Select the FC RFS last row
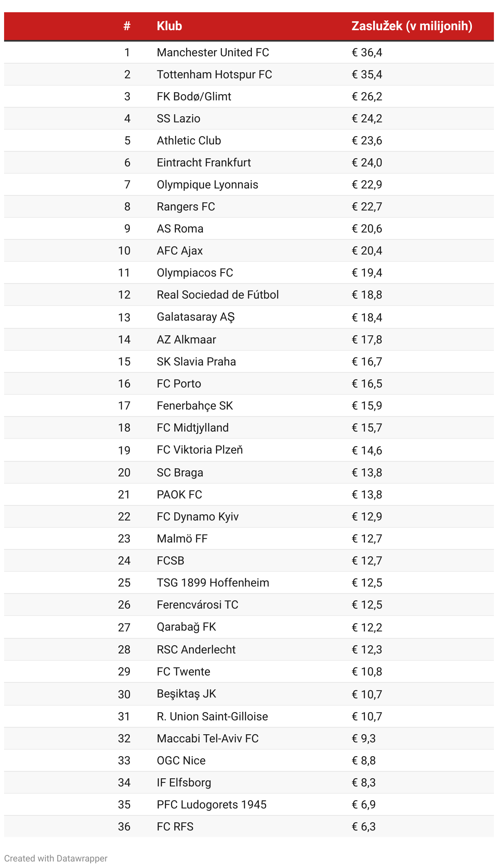 point(249,826)
